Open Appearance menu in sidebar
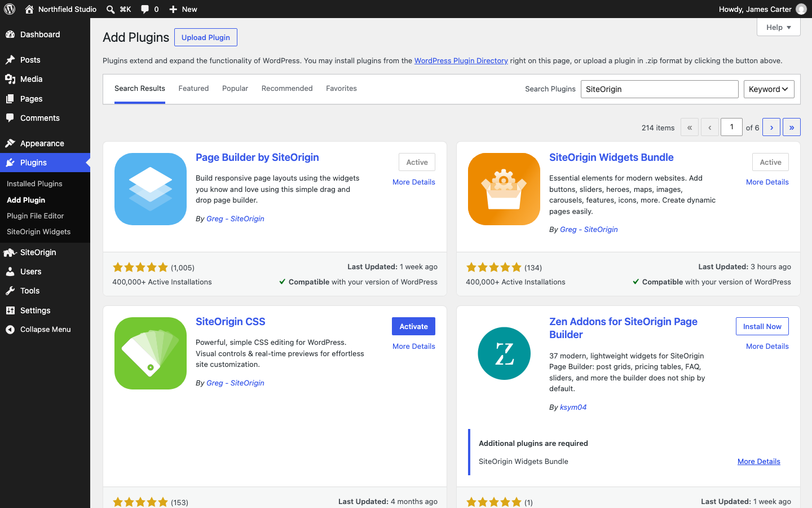The image size is (812, 508). (x=45, y=143)
